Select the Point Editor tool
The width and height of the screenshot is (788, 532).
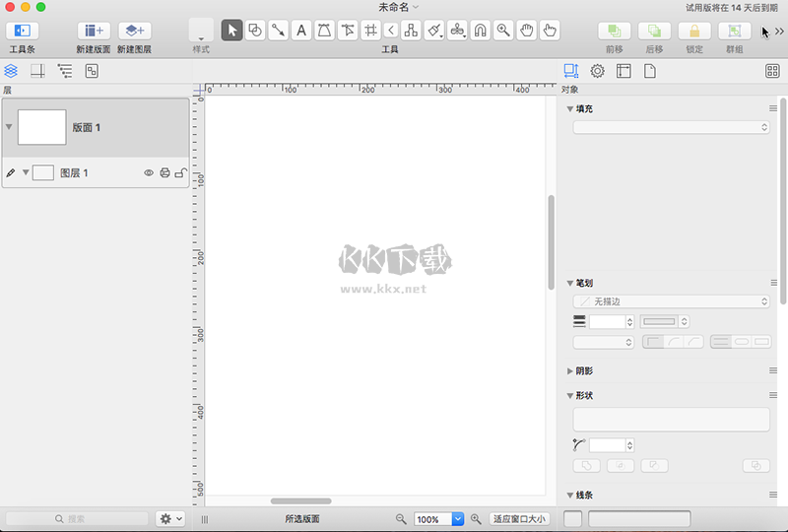pyautogui.click(x=348, y=31)
